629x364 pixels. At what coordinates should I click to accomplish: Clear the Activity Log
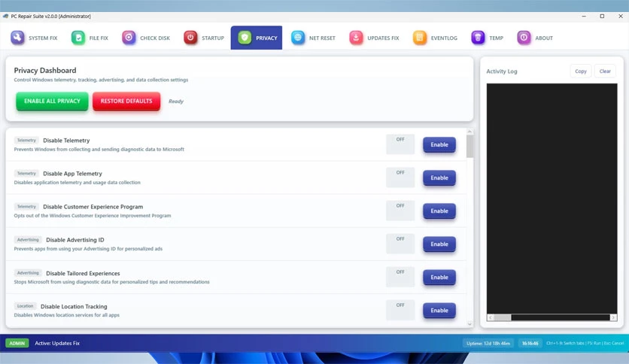pos(605,71)
